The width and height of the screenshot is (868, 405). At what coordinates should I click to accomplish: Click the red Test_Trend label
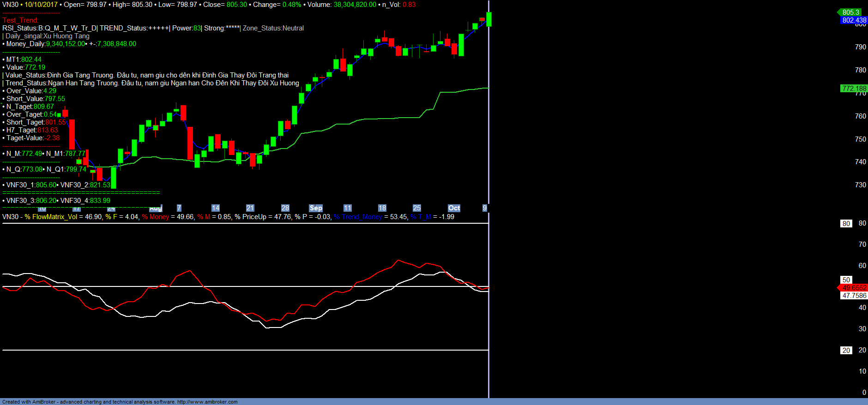point(20,20)
